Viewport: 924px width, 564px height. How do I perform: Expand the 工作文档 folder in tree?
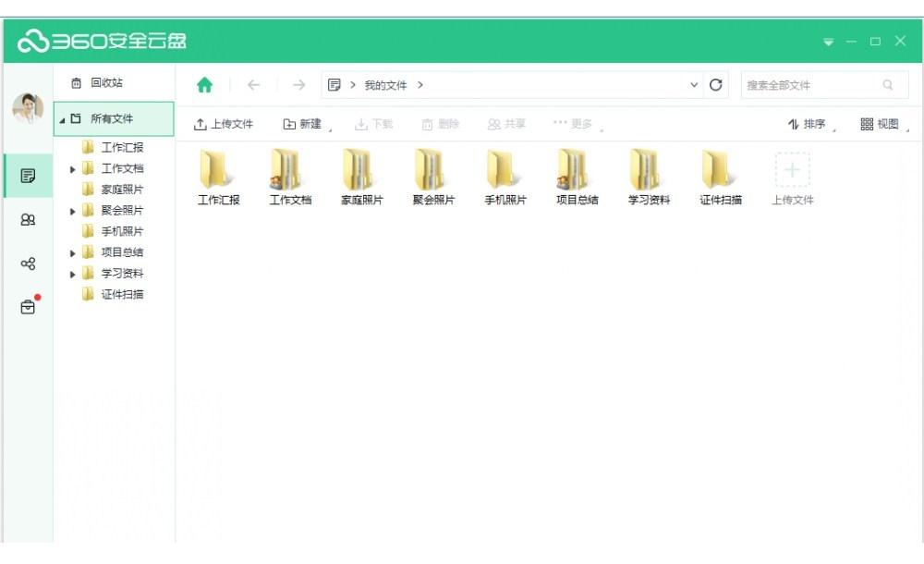(x=73, y=168)
